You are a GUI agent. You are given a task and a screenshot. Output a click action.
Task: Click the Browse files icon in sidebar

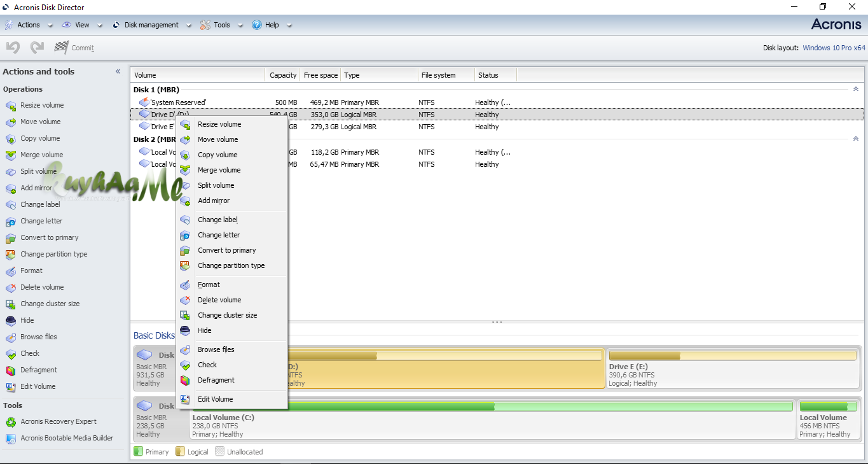tap(11, 337)
